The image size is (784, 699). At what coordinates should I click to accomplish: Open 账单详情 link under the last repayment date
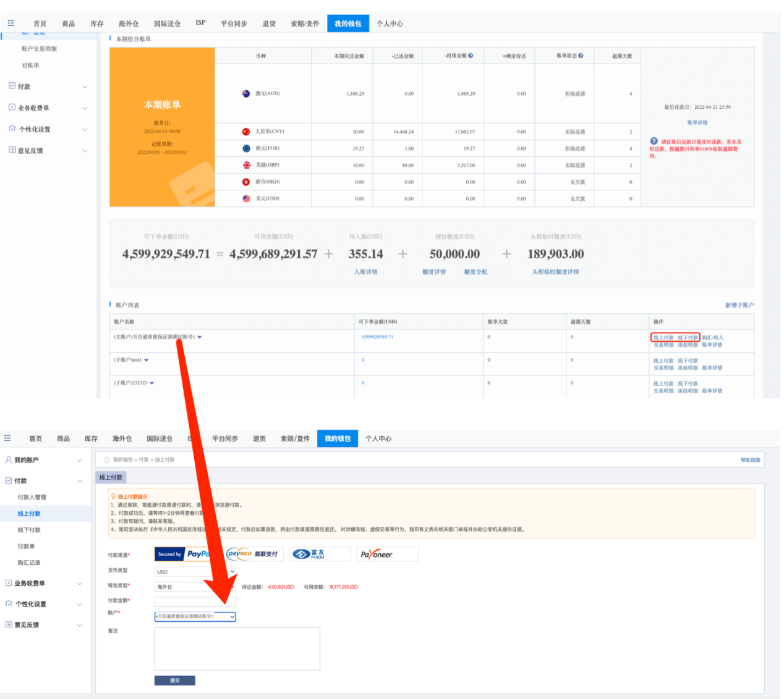(697, 122)
